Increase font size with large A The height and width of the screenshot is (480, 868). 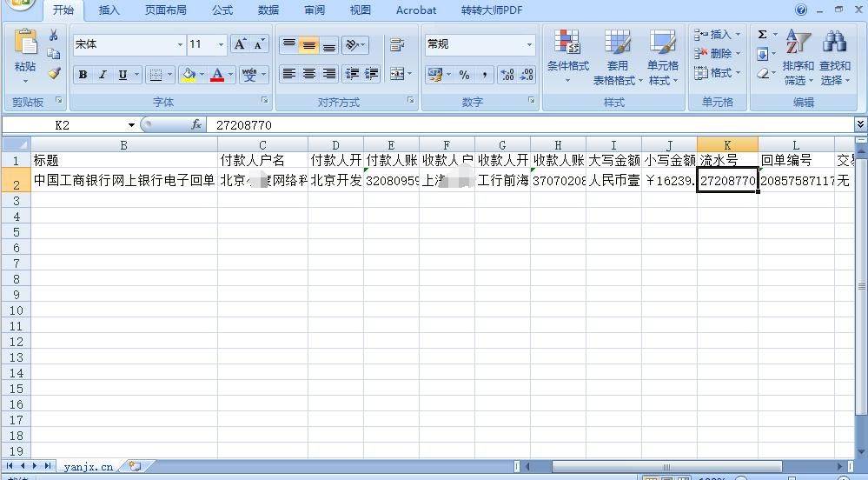tap(240, 44)
